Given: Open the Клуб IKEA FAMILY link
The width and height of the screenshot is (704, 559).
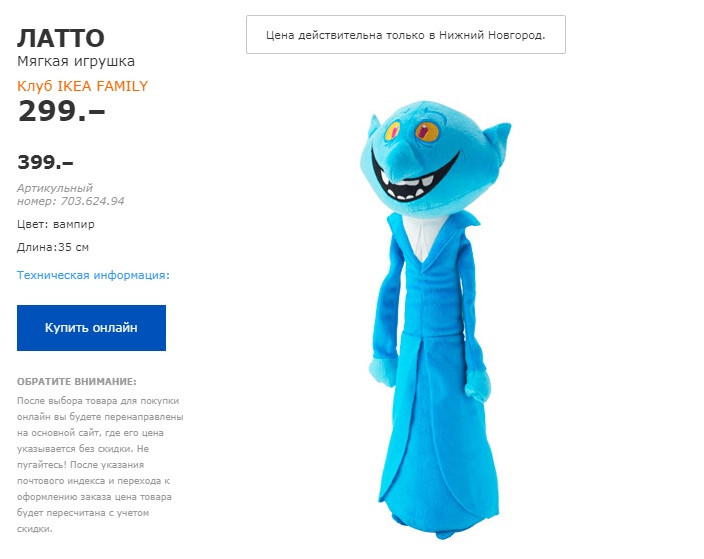Looking at the screenshot, I should point(83,86).
